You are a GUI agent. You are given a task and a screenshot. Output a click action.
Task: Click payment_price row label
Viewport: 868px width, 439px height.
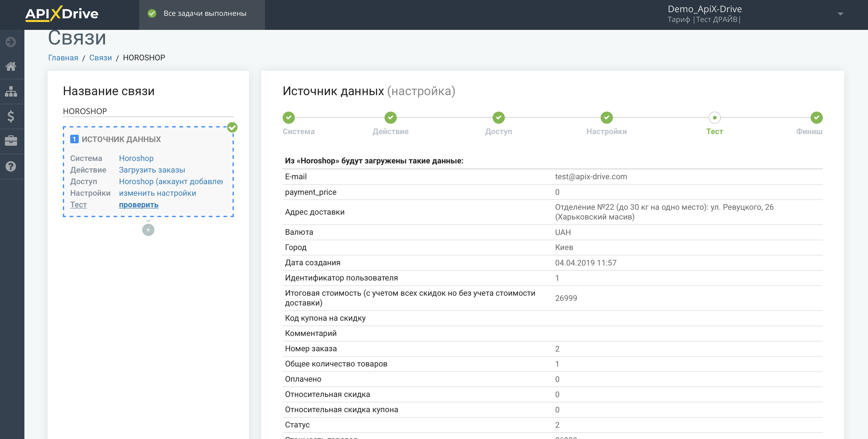coord(311,192)
